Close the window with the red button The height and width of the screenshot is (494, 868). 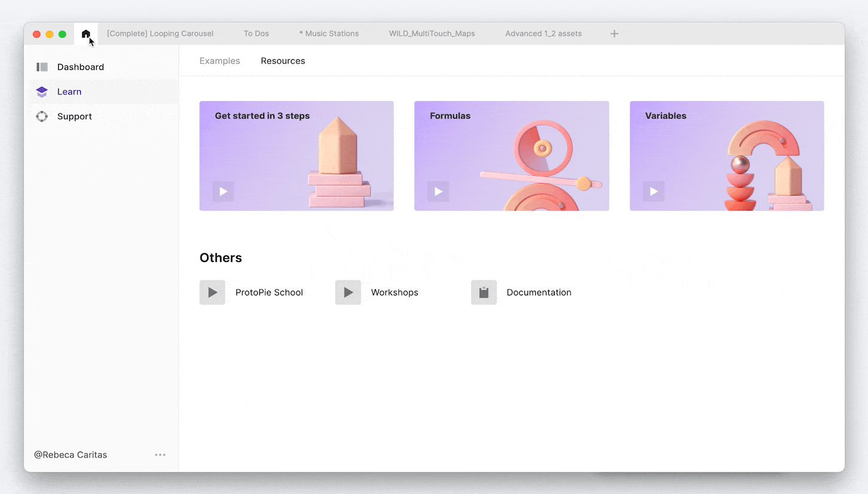point(37,34)
